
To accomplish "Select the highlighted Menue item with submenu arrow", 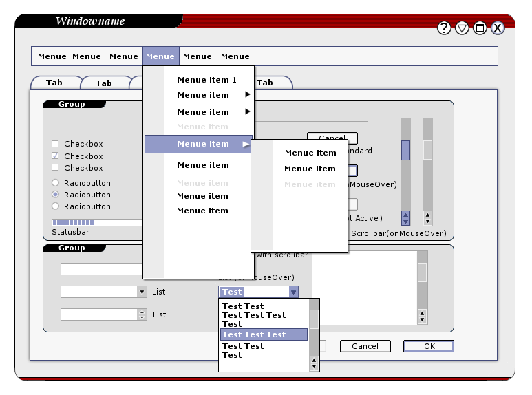I will click(198, 145).
